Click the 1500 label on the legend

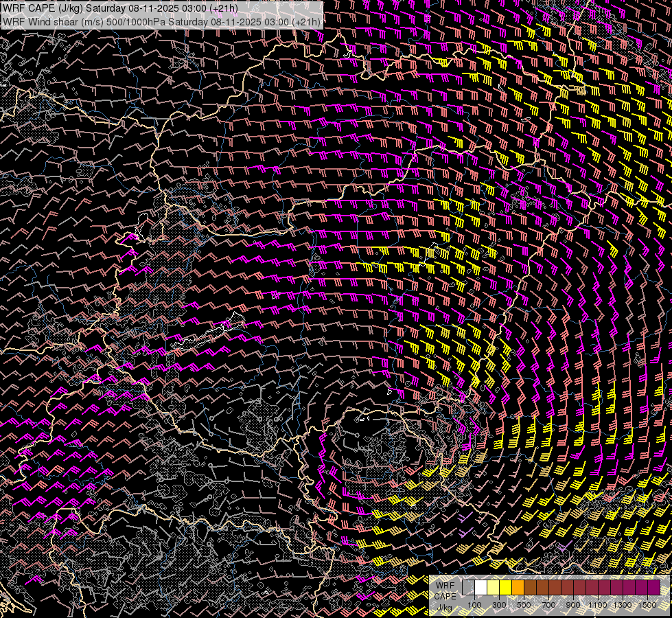[647, 604]
